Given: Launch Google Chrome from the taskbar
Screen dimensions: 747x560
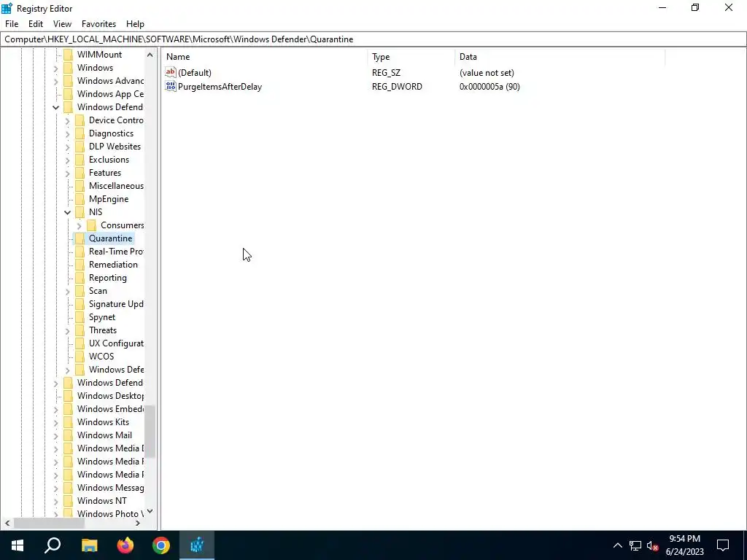Looking at the screenshot, I should pos(161,545).
